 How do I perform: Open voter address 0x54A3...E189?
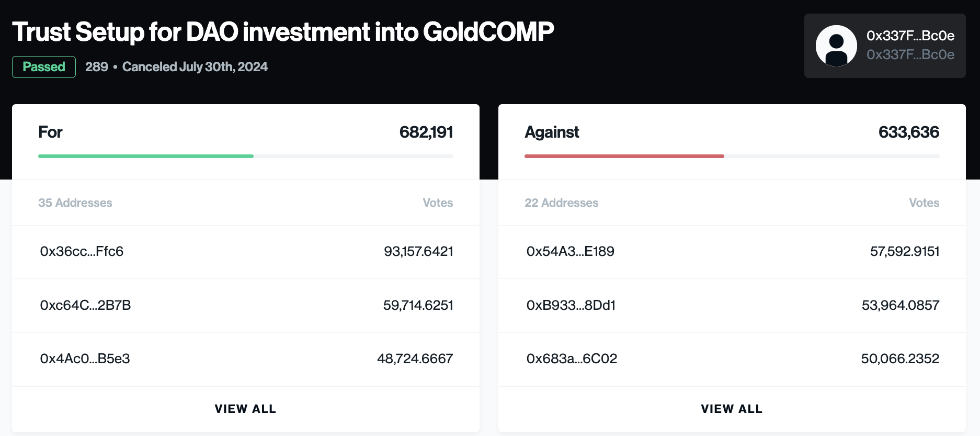coord(570,251)
